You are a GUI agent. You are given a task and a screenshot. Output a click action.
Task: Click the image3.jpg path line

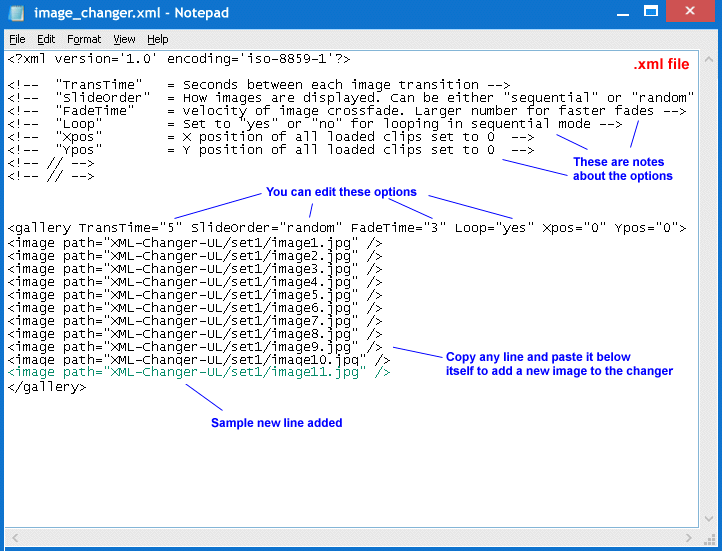click(195, 269)
